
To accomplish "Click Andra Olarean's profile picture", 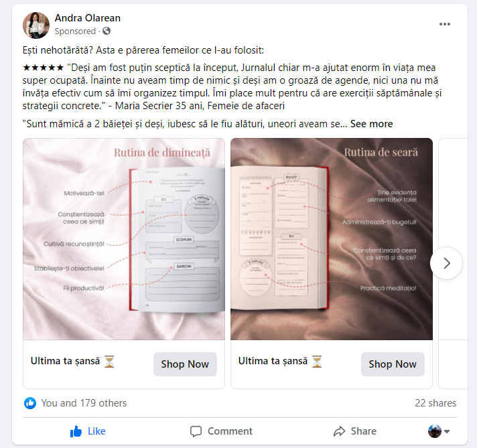I will (36, 25).
